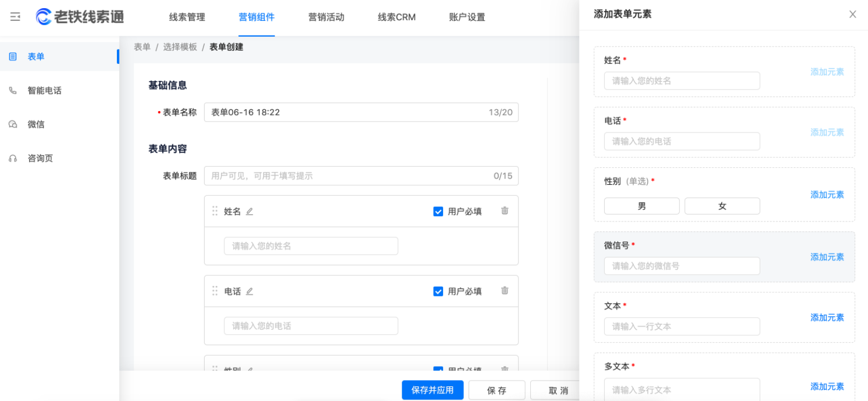Viewport: 868px width, 401px height.
Task: Open the 线索管理 top menu
Action: click(187, 17)
